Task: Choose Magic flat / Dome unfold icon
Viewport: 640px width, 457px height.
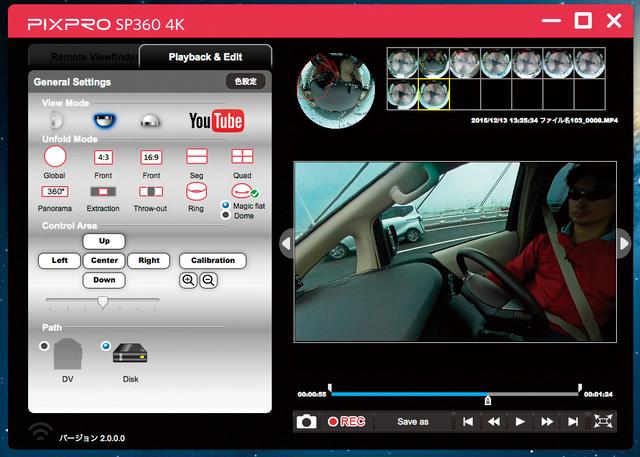Action: coord(242,191)
